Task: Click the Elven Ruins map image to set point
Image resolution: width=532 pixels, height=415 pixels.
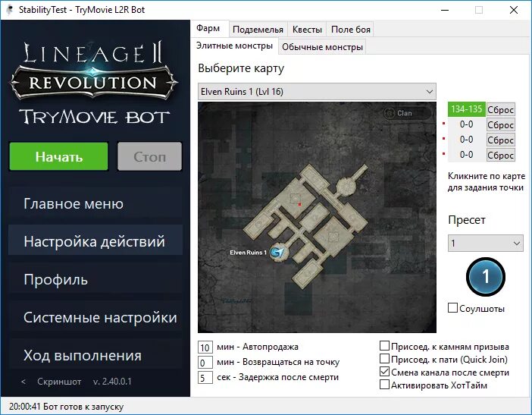Action: tap(317, 217)
